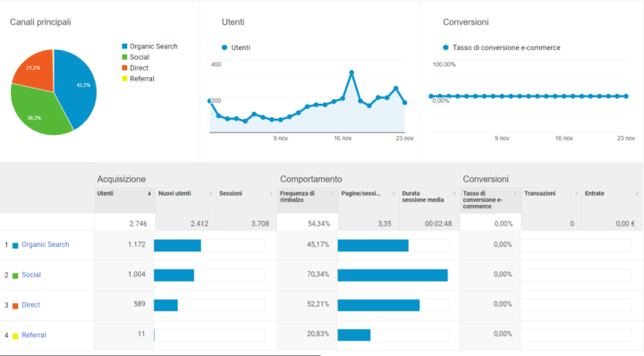Click the Utenti chart legend dot
644x356 pixels.
[x=225, y=47]
